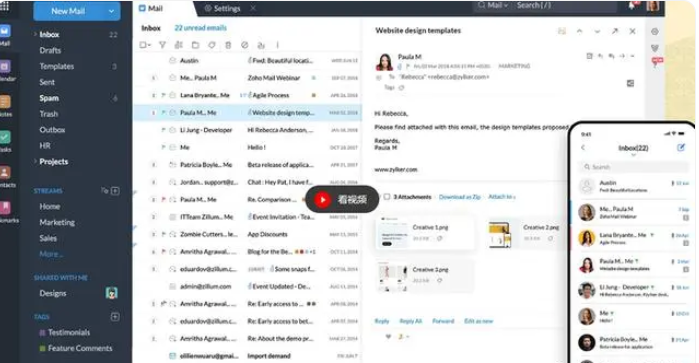This screenshot has width=699, height=363.
Task: Tick the 3 Attachments checkbox
Action: pos(387,197)
